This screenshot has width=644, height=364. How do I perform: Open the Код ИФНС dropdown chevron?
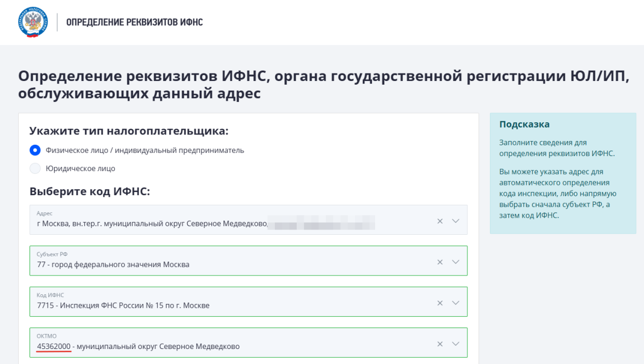(456, 303)
